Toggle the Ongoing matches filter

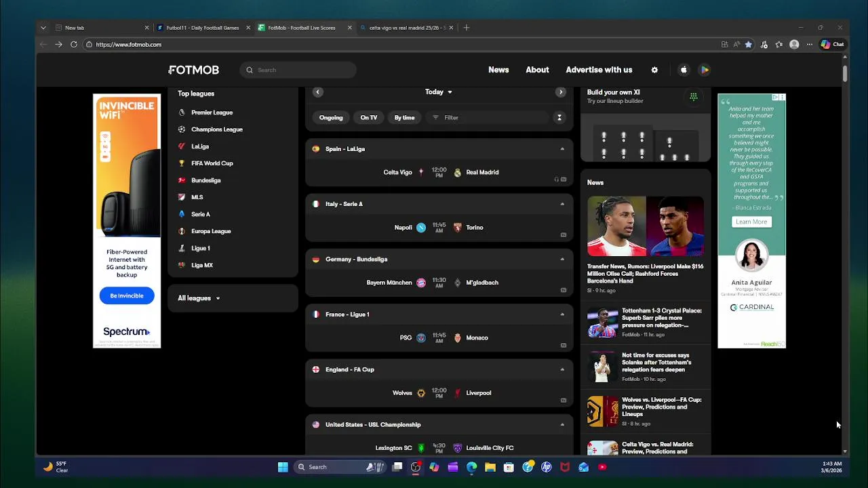pyautogui.click(x=331, y=118)
